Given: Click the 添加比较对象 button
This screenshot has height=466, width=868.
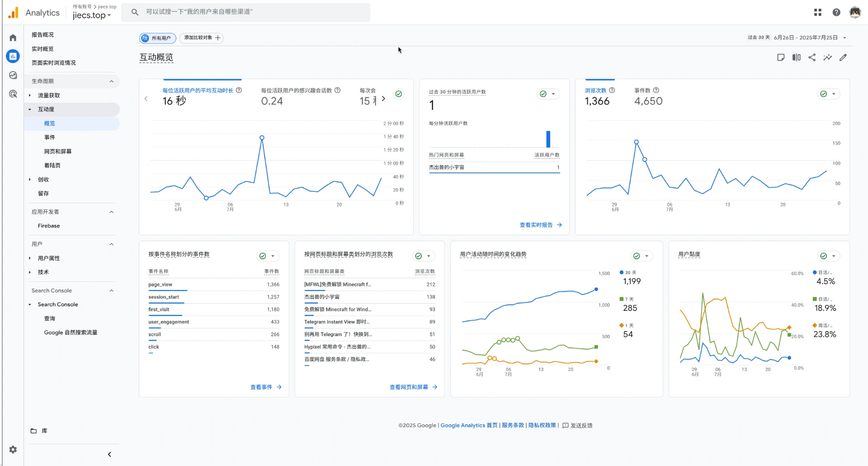Looking at the screenshot, I should click(202, 38).
